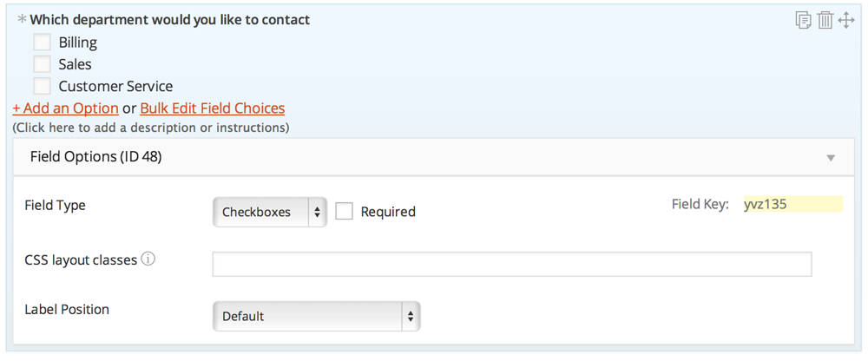Collapse Field Options with the triangle arrow

click(831, 158)
